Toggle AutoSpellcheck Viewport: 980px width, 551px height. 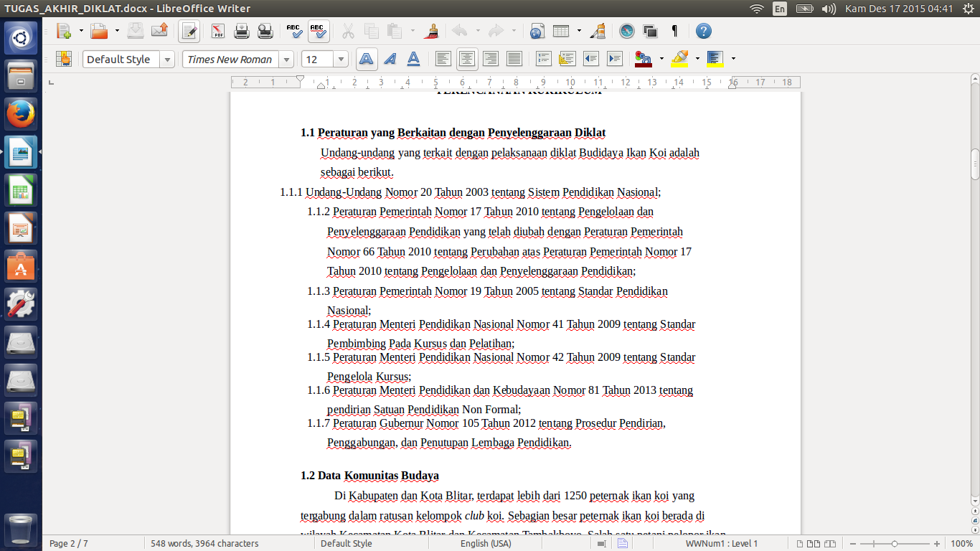(x=318, y=31)
